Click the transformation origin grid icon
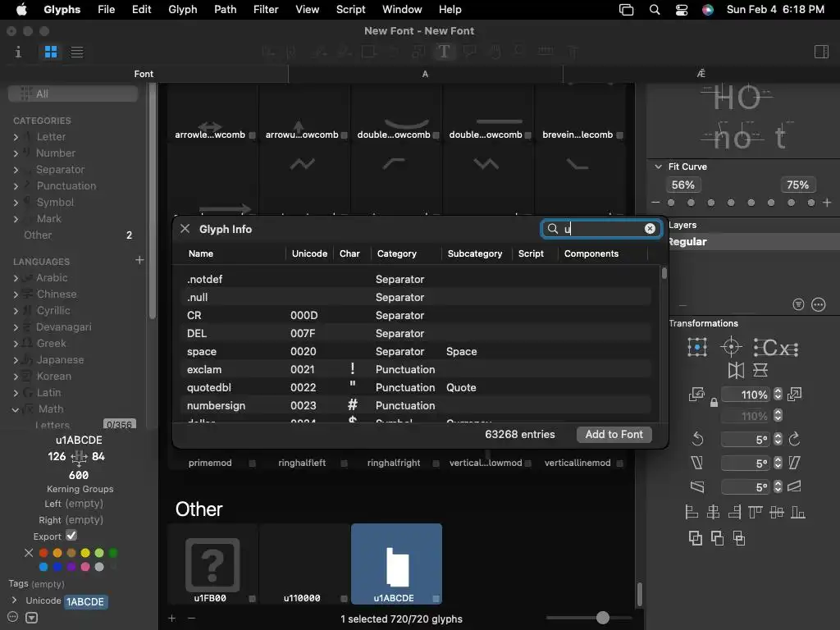The width and height of the screenshot is (840, 630). pos(697,348)
